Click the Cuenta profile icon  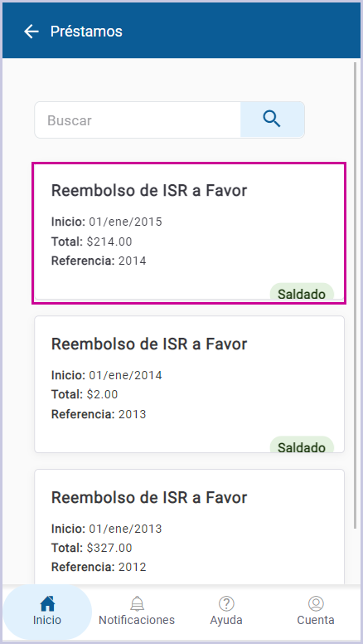(316, 604)
